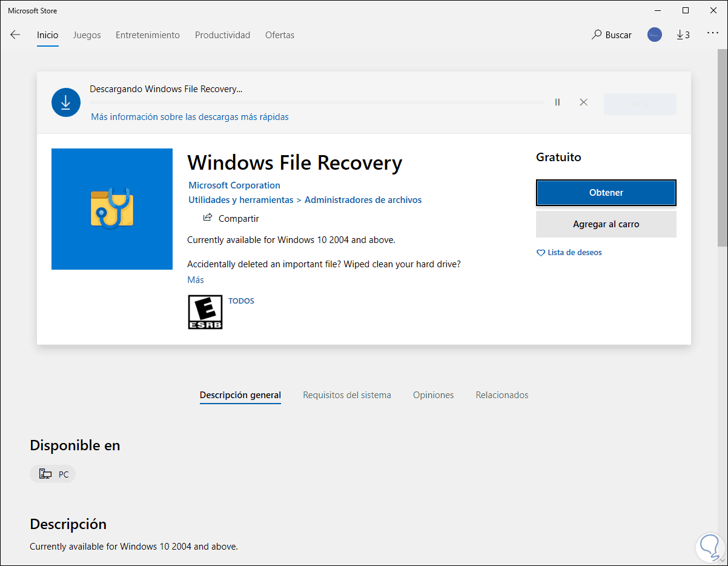Image resolution: width=728 pixels, height=566 pixels.
Task: Click the Windows File Recovery app logo
Action: [x=112, y=209]
